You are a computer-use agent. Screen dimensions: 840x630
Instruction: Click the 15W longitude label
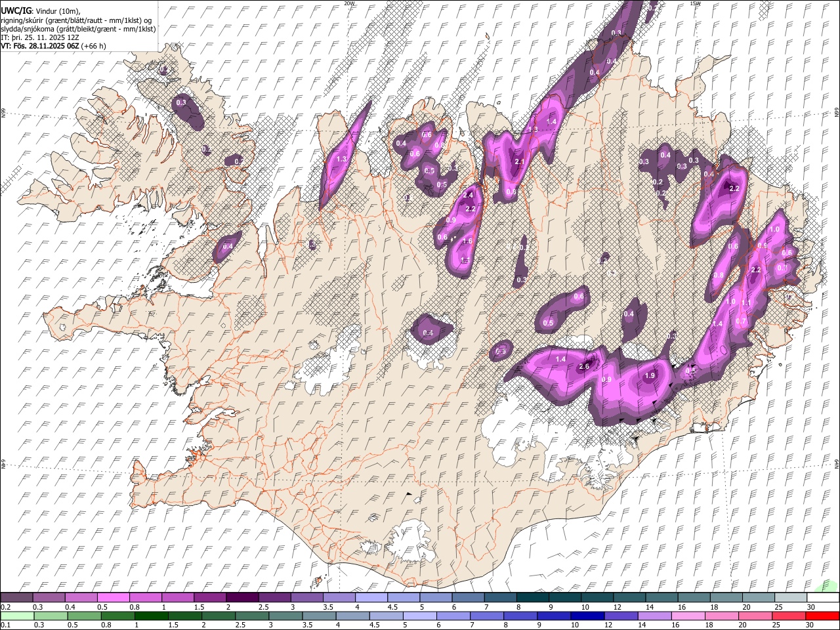pyautogui.click(x=694, y=3)
